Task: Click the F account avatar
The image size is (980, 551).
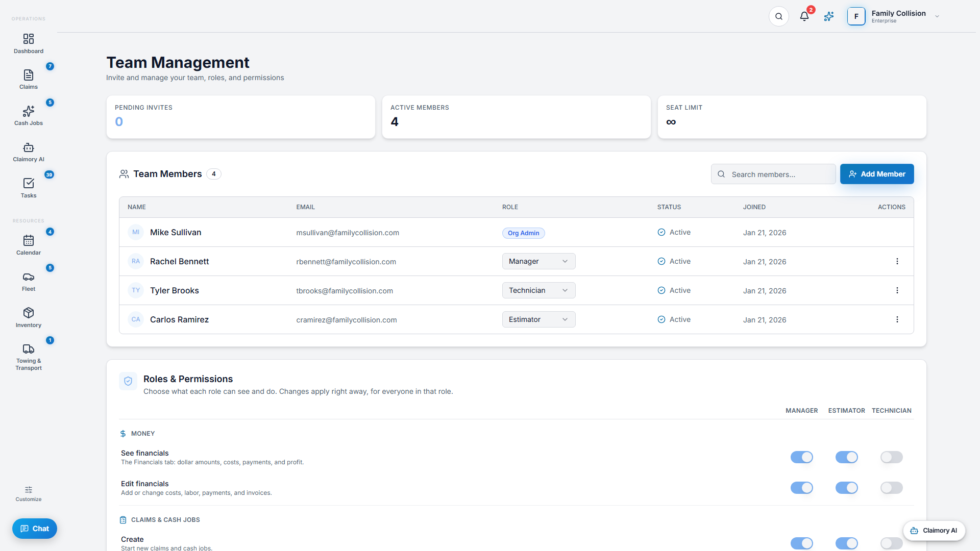Action: click(856, 16)
